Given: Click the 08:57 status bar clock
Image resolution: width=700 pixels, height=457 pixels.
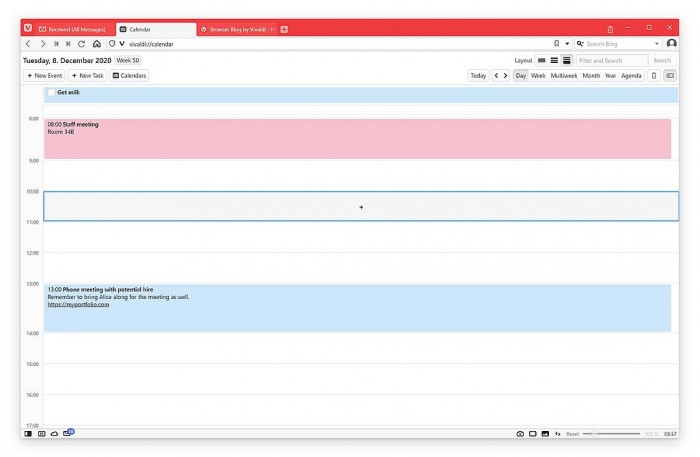Looking at the screenshot, I should [x=670, y=434].
